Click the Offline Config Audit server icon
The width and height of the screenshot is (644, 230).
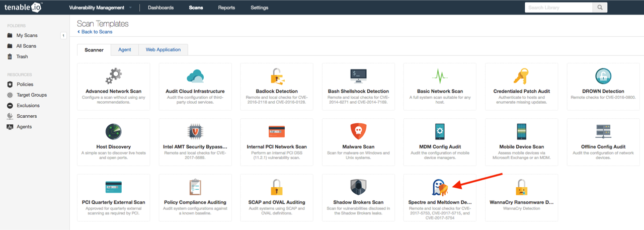[603, 132]
